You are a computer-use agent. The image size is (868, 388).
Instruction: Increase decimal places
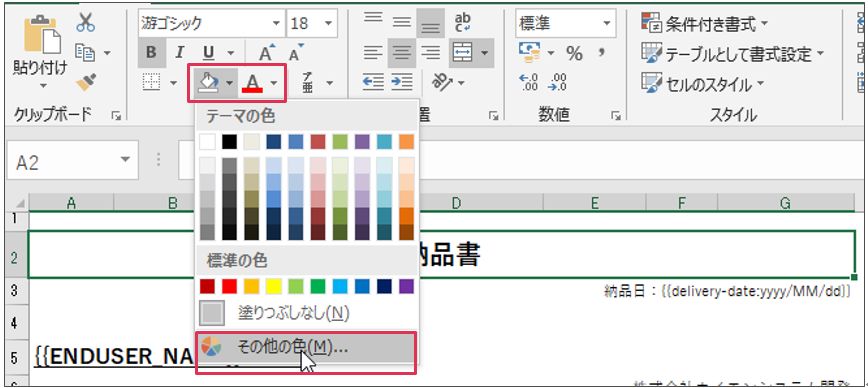tap(529, 82)
